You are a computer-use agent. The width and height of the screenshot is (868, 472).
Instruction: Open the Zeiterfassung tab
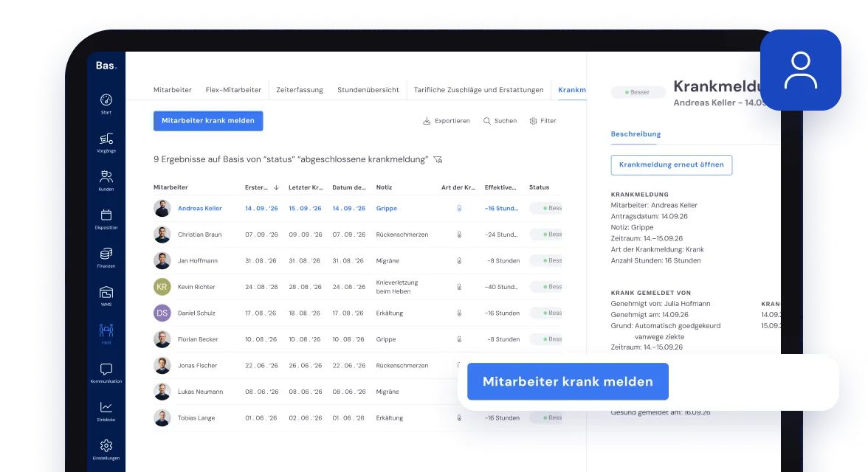click(x=300, y=90)
